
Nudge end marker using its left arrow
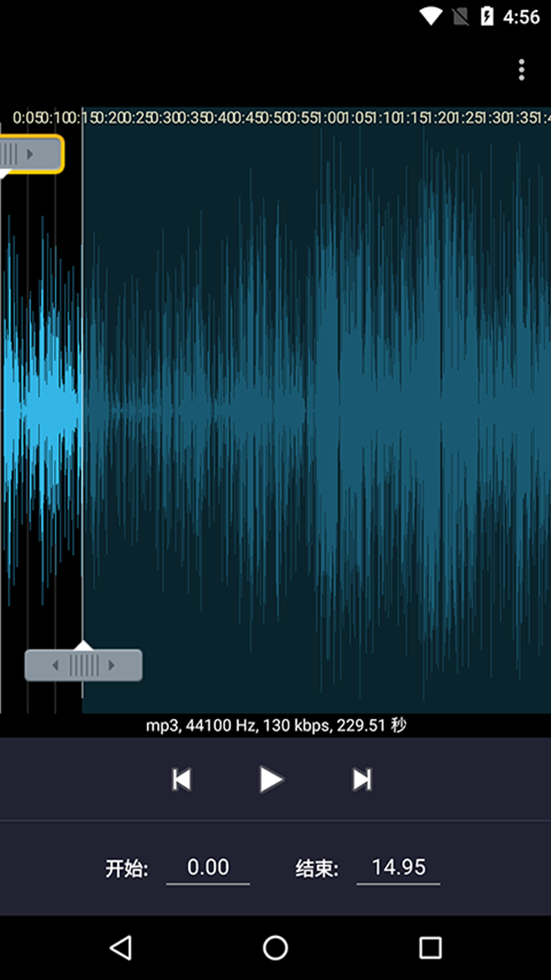click(x=54, y=665)
